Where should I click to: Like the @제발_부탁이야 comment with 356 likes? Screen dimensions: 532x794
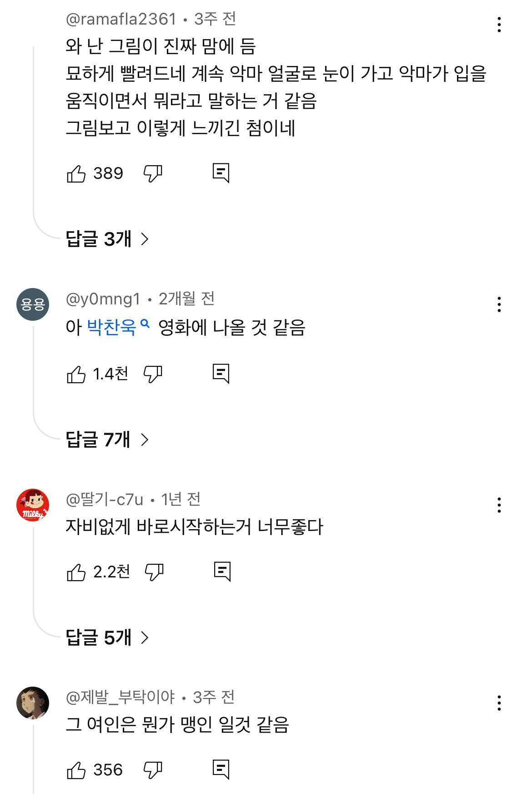pos(76,770)
